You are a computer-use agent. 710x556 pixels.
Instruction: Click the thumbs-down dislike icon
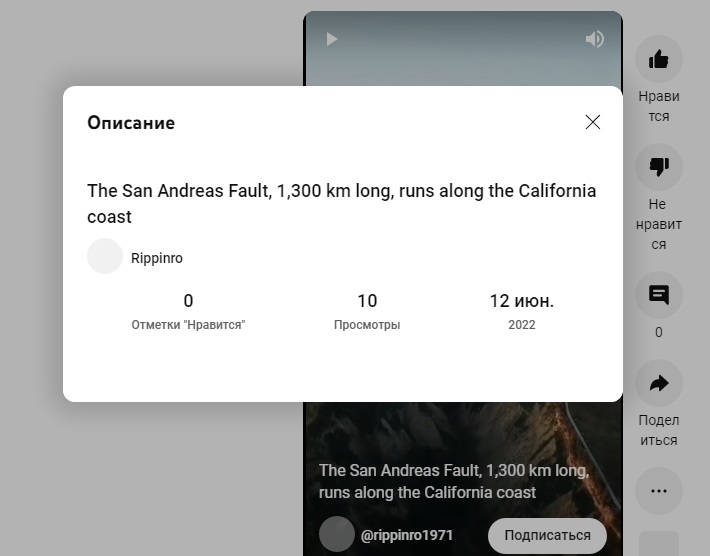(x=658, y=167)
